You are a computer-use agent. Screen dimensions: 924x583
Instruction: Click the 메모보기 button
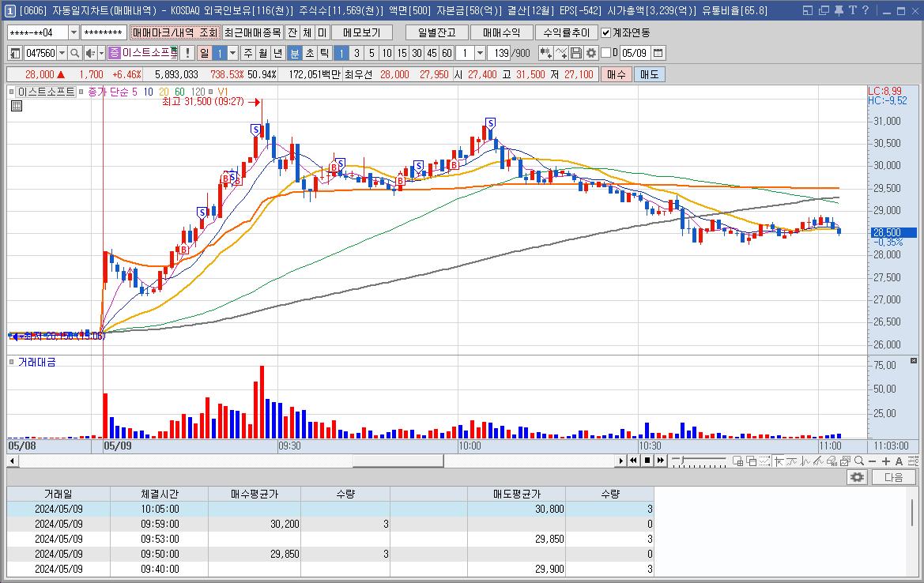tap(362, 33)
